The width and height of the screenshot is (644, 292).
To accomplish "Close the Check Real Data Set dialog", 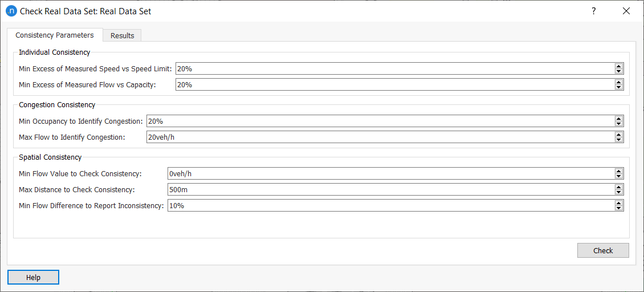I will coord(626,11).
